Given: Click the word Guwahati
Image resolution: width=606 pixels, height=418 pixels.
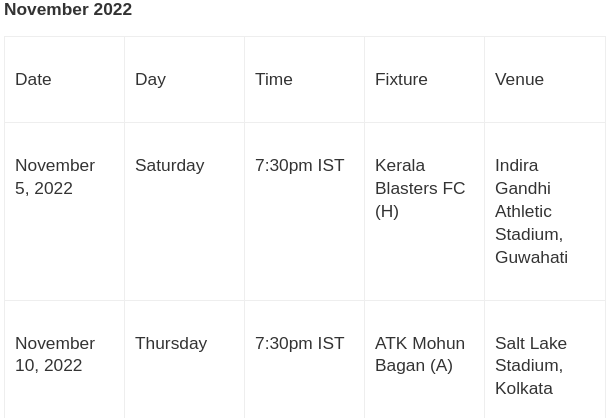Looking at the screenshot, I should coord(531,257).
